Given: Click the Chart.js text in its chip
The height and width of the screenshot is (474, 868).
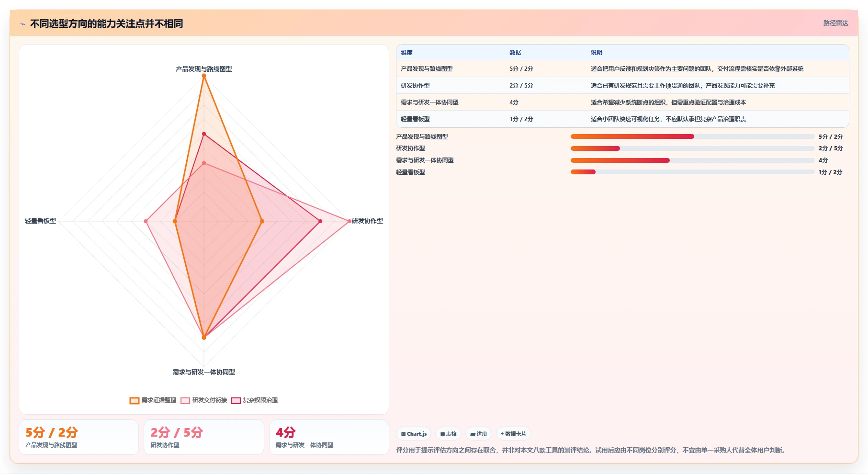Looking at the screenshot, I should point(417,434).
